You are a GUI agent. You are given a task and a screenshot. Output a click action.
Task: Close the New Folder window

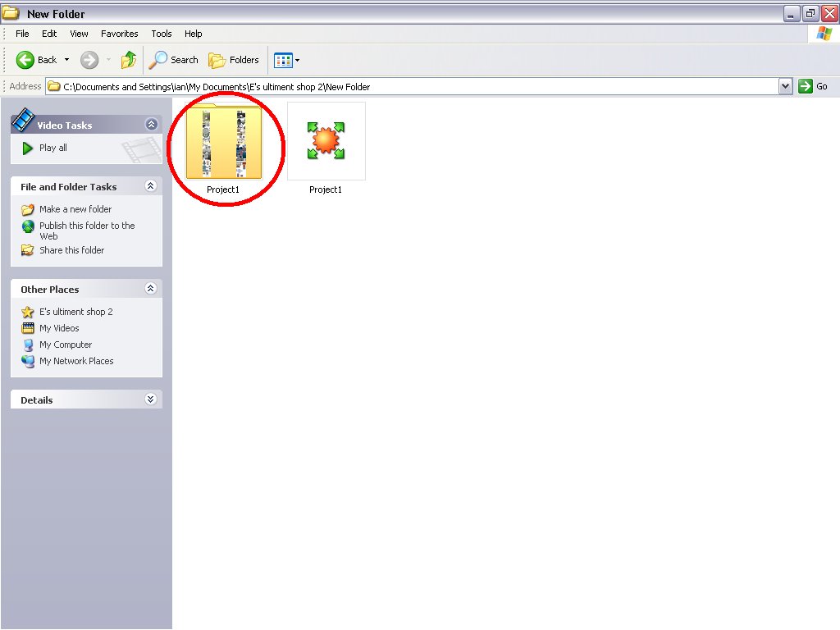click(x=830, y=13)
